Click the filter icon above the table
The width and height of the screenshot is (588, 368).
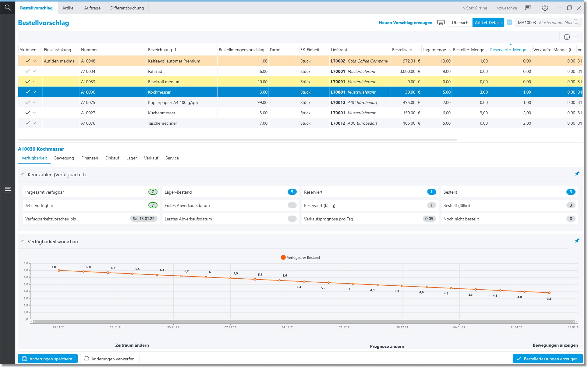567,37
